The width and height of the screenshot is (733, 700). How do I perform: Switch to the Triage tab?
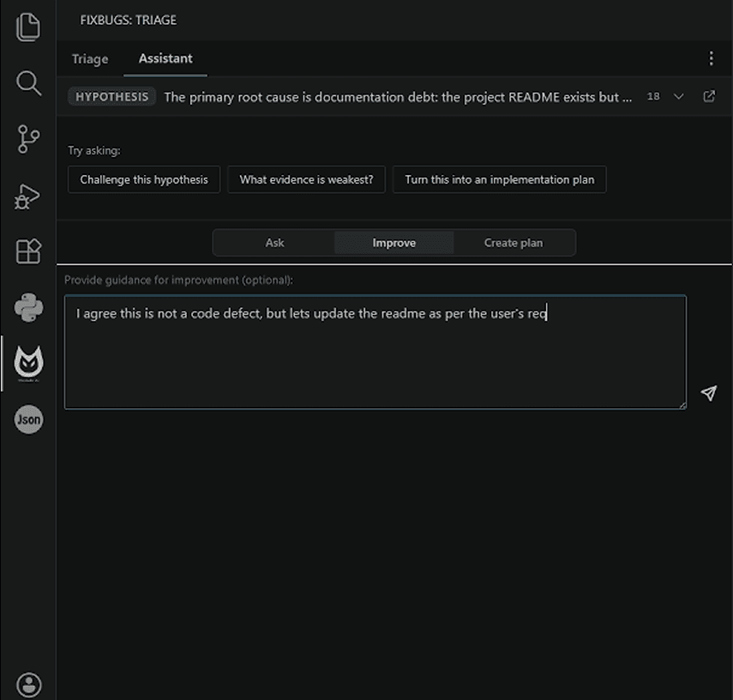(x=90, y=59)
